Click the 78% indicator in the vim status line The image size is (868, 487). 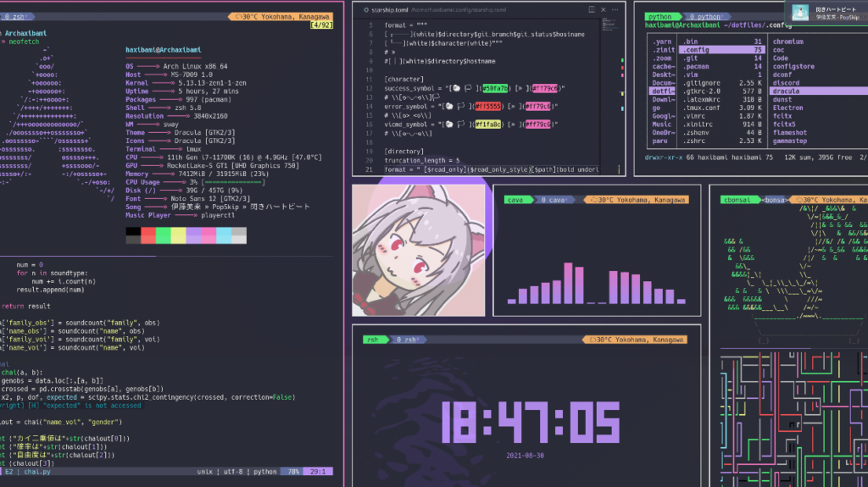pos(292,472)
